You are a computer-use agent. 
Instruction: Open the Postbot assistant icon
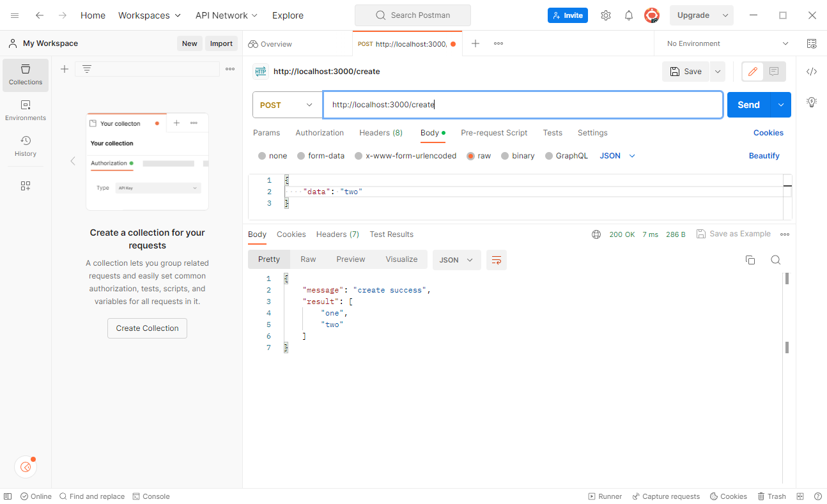click(x=26, y=467)
